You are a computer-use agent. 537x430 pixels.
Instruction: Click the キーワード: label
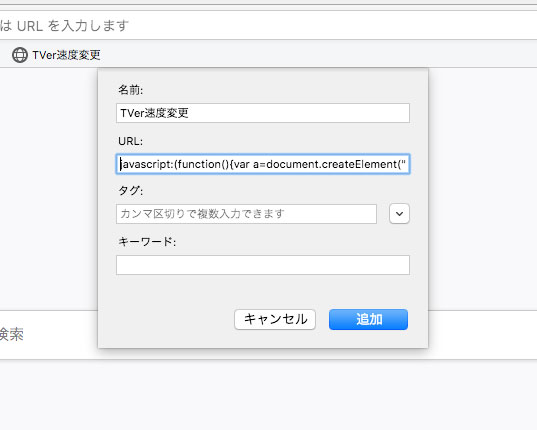pos(147,242)
